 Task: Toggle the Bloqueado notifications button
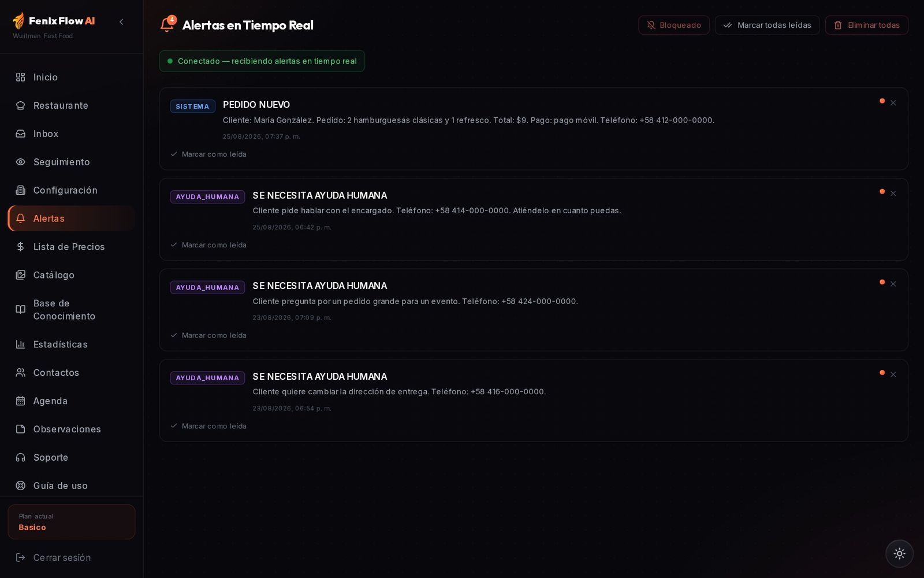673,25
